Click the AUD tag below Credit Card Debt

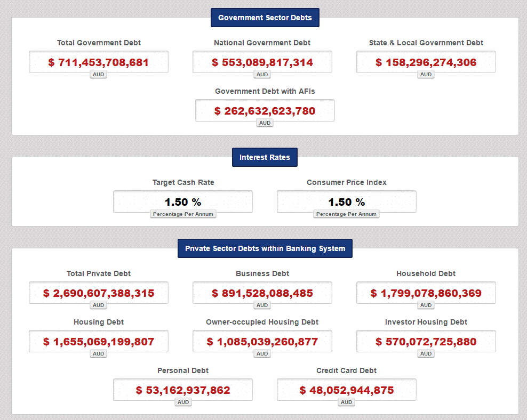coord(346,402)
